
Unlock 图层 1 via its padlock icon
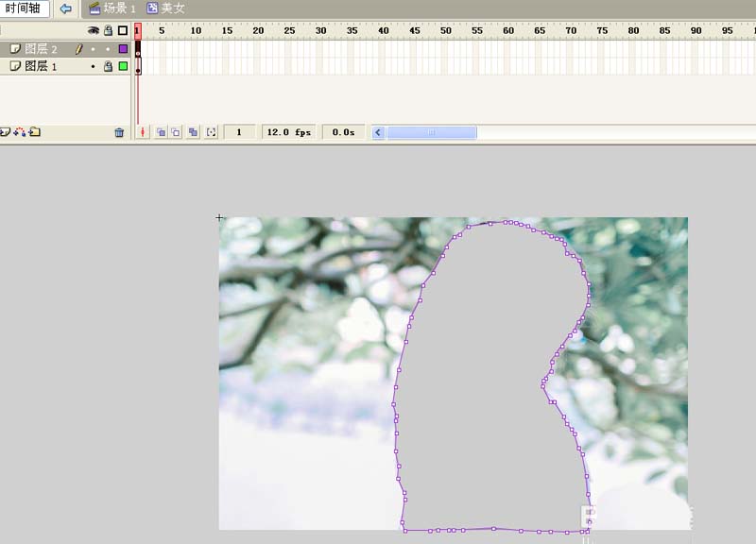tap(109, 66)
